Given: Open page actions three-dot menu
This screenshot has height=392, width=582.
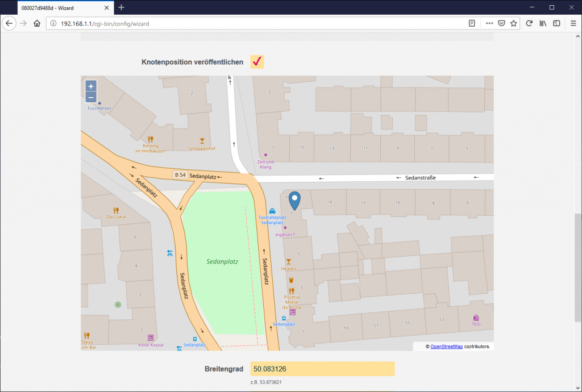Looking at the screenshot, I should [x=489, y=23].
